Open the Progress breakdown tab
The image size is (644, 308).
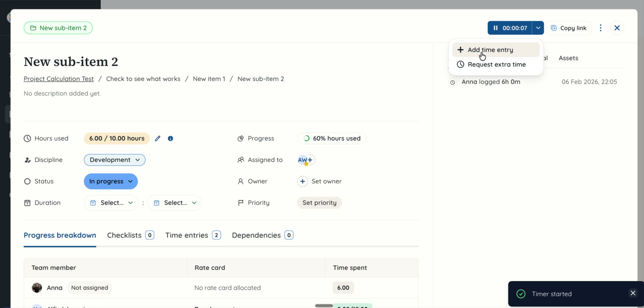click(60, 236)
